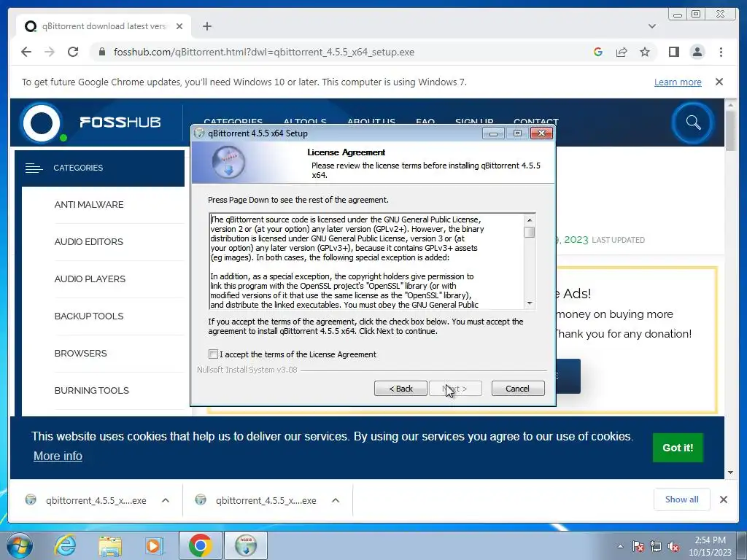
Task: Close the downloads bar
Action: [x=723, y=499]
